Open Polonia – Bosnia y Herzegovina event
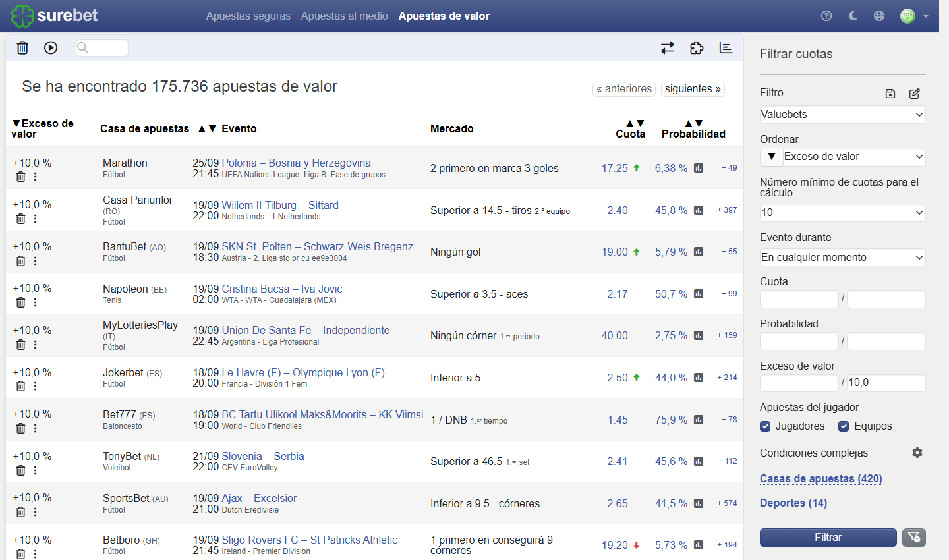 pos(297,163)
